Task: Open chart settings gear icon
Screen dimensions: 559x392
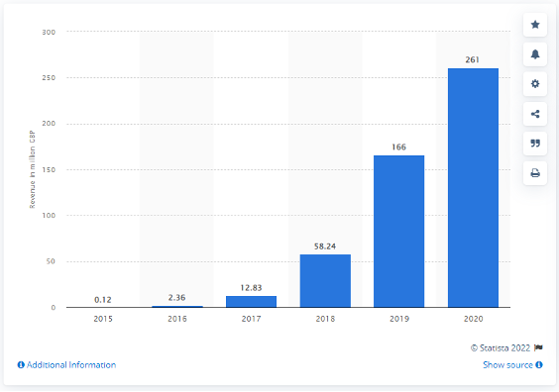Action: (x=535, y=84)
